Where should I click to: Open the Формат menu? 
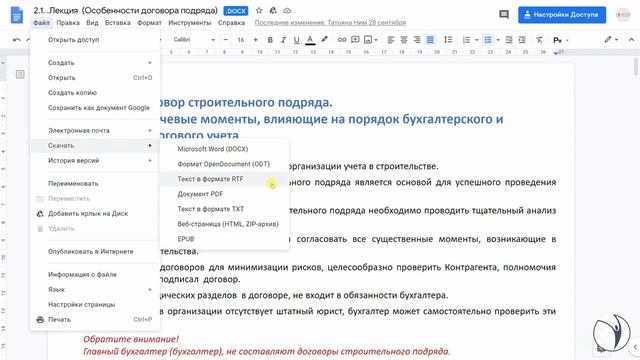149,23
